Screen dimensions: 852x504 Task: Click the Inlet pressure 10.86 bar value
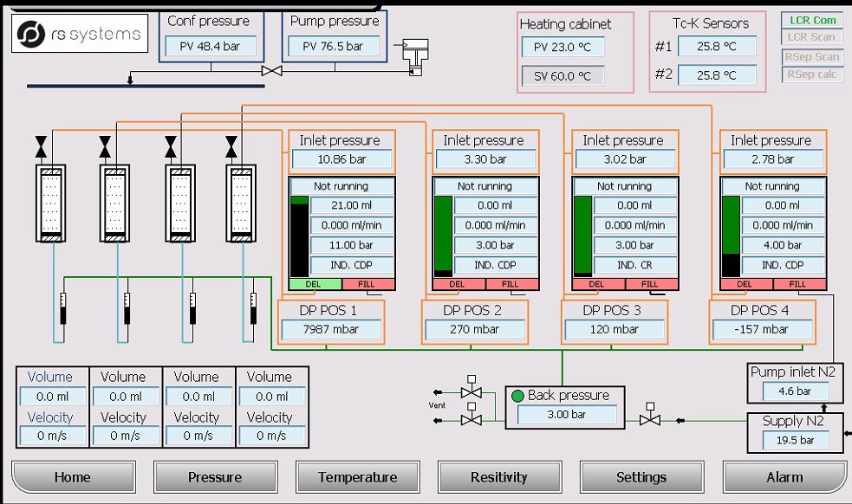point(341,159)
